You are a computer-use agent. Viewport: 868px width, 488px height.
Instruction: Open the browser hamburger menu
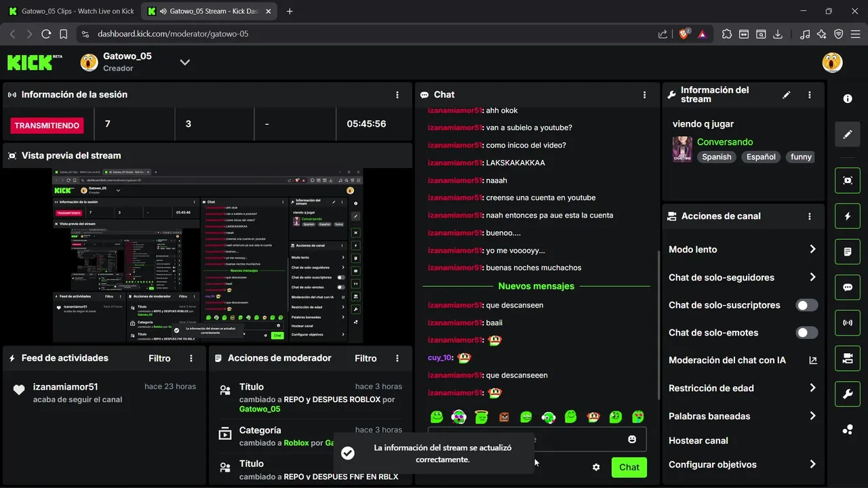click(856, 34)
